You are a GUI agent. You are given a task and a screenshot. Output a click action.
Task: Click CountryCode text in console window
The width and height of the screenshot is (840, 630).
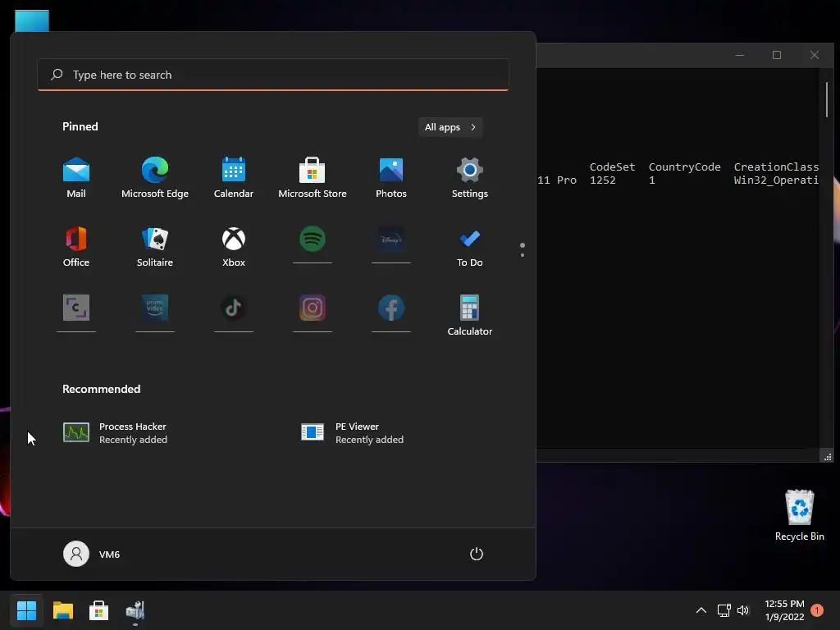684,167
